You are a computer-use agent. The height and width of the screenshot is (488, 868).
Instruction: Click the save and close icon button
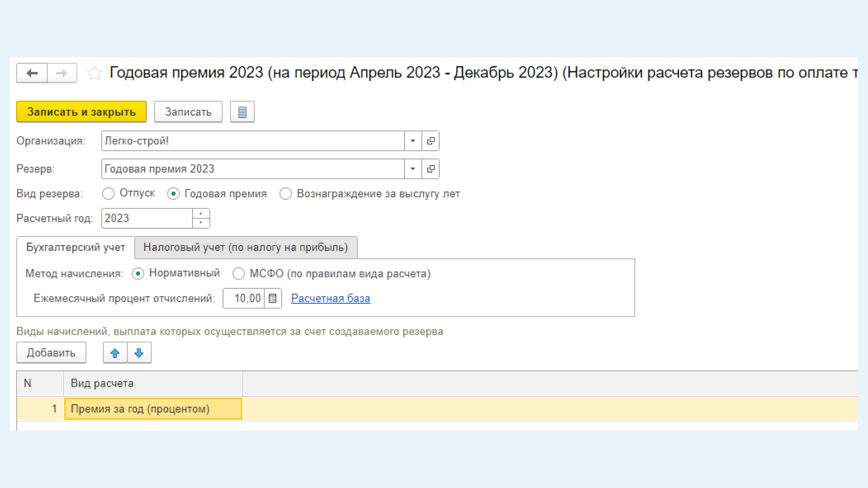click(x=81, y=112)
